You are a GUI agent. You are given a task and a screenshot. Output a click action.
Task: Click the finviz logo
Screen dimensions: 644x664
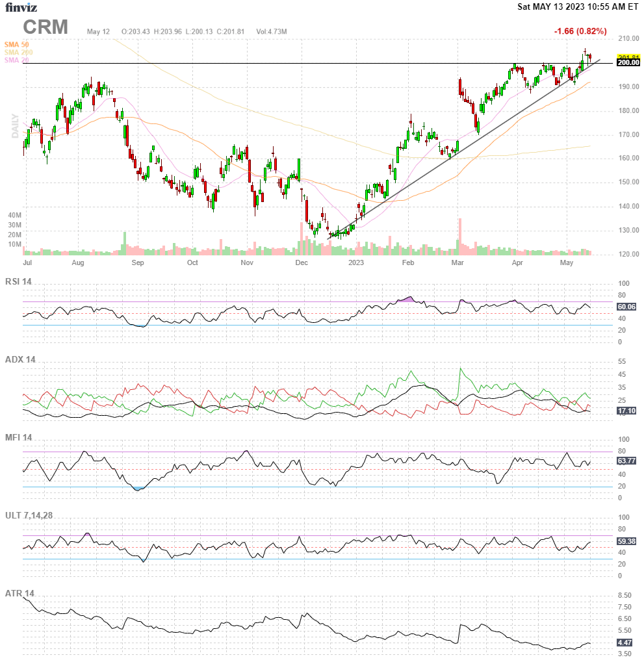21,7
